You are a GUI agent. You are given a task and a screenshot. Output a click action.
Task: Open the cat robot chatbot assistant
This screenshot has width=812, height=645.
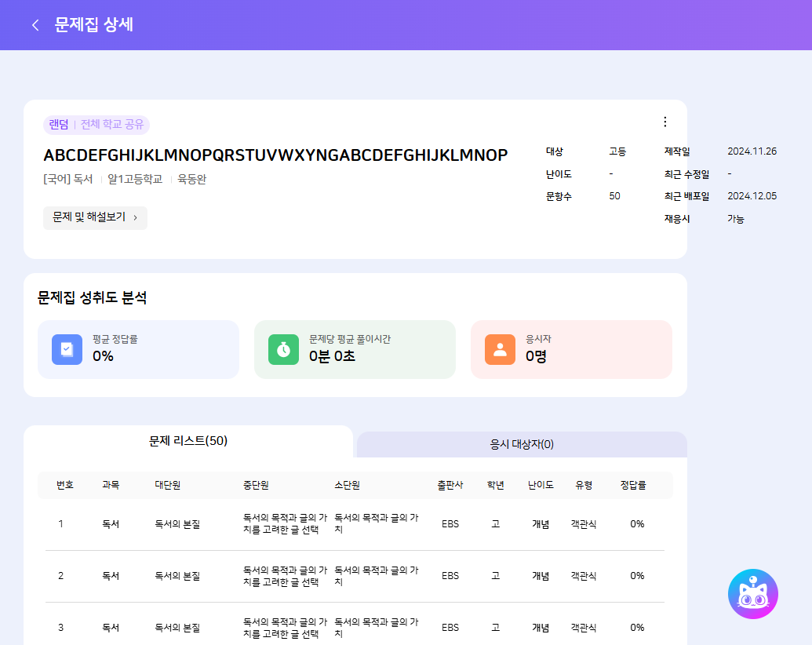tap(752, 594)
